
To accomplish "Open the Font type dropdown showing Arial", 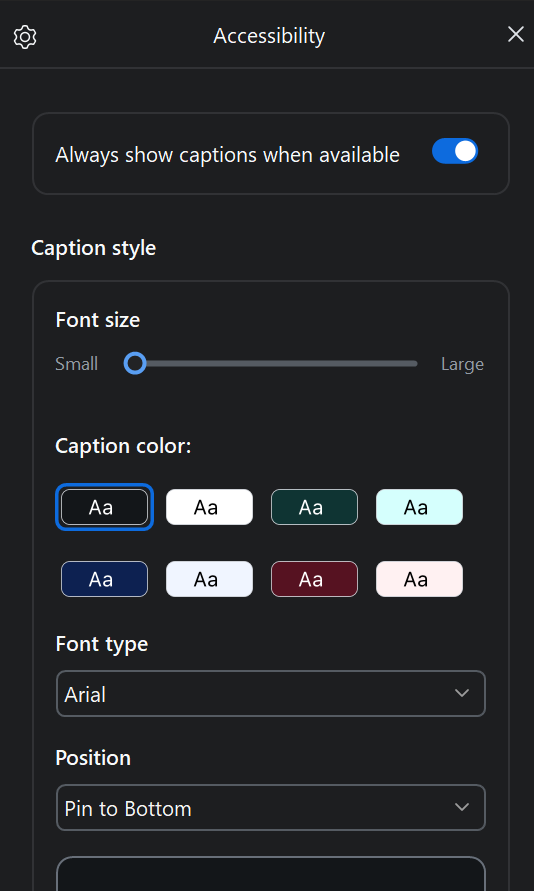I will [x=271, y=694].
